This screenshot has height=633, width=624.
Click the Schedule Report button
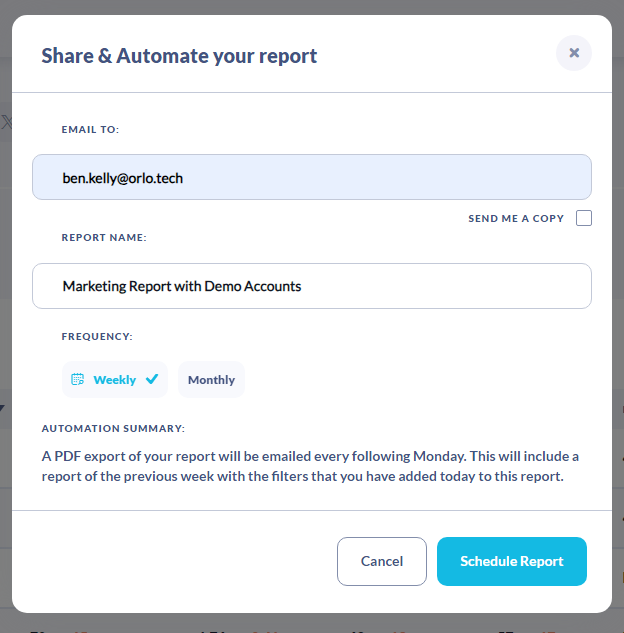(x=512, y=561)
